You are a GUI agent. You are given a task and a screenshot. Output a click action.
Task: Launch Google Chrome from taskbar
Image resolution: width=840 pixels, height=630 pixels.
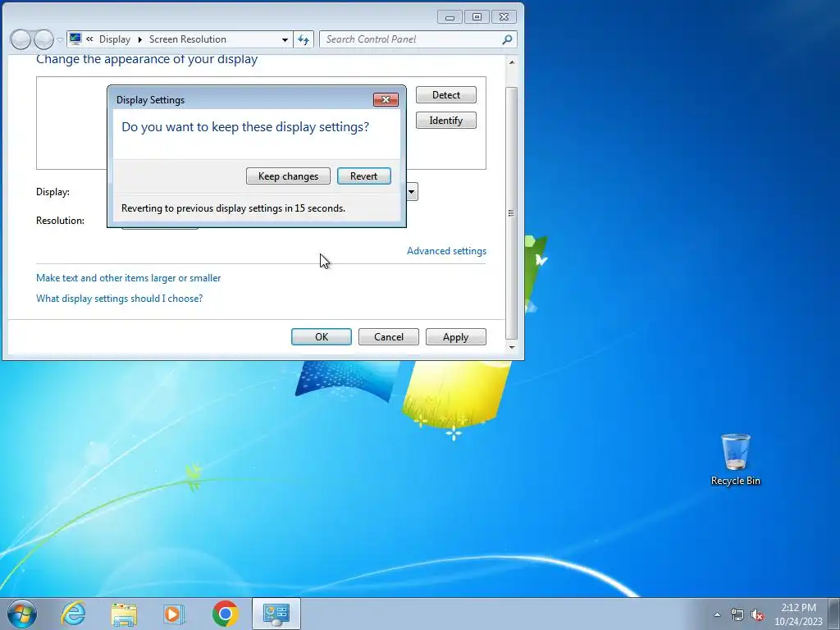pos(226,614)
